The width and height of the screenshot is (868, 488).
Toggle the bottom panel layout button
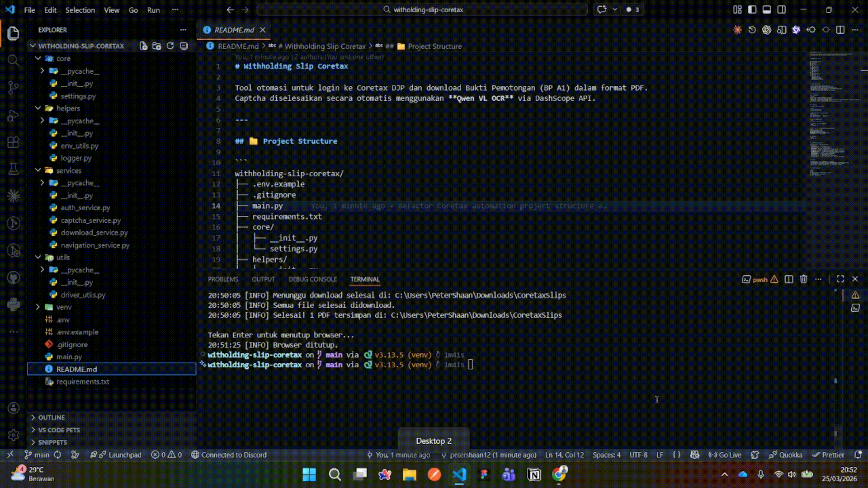pos(767,9)
